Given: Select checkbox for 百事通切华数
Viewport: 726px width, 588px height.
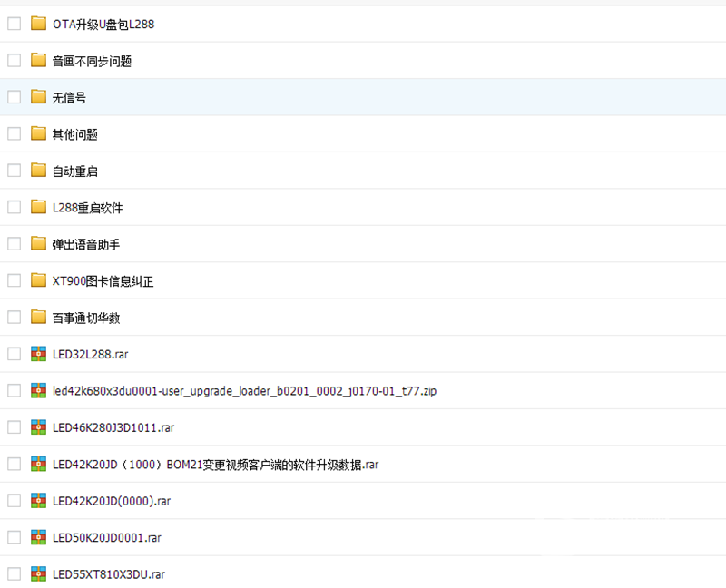Looking at the screenshot, I should 15,318.
